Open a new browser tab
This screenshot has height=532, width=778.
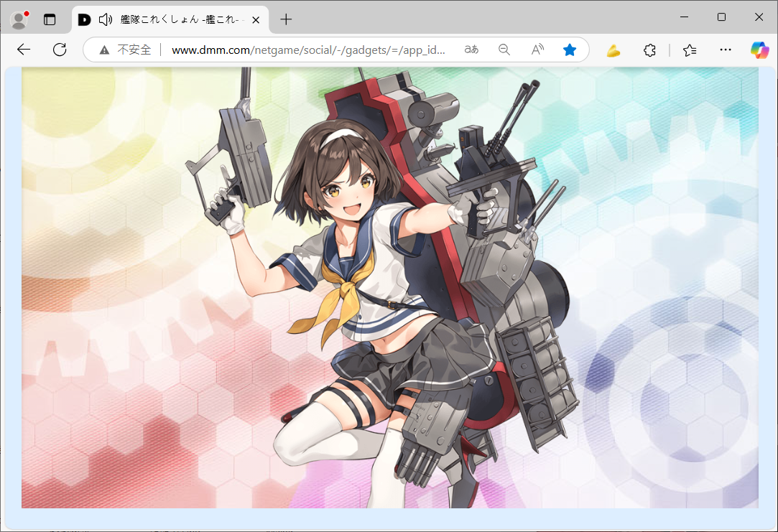point(286,20)
